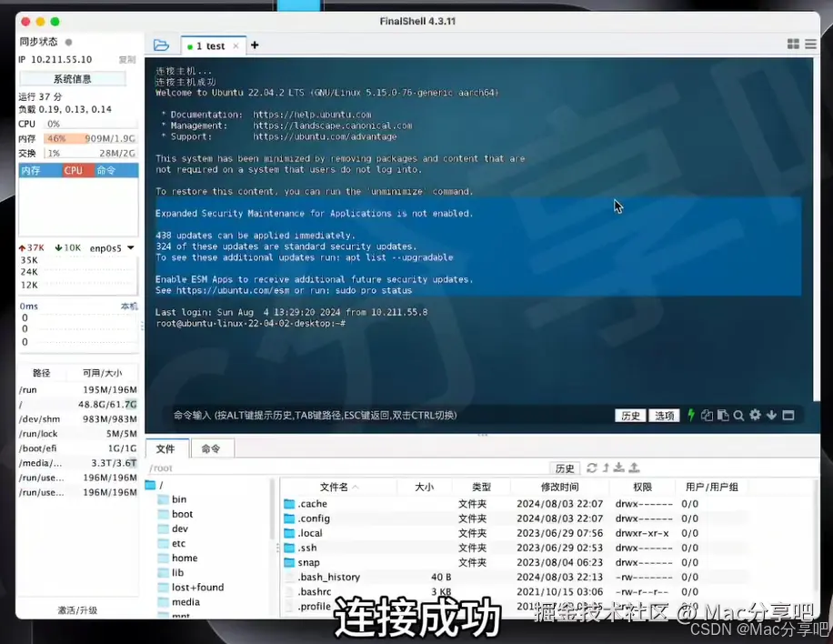Open terminal search magnifier icon
This screenshot has height=644, width=833.
[738, 416]
